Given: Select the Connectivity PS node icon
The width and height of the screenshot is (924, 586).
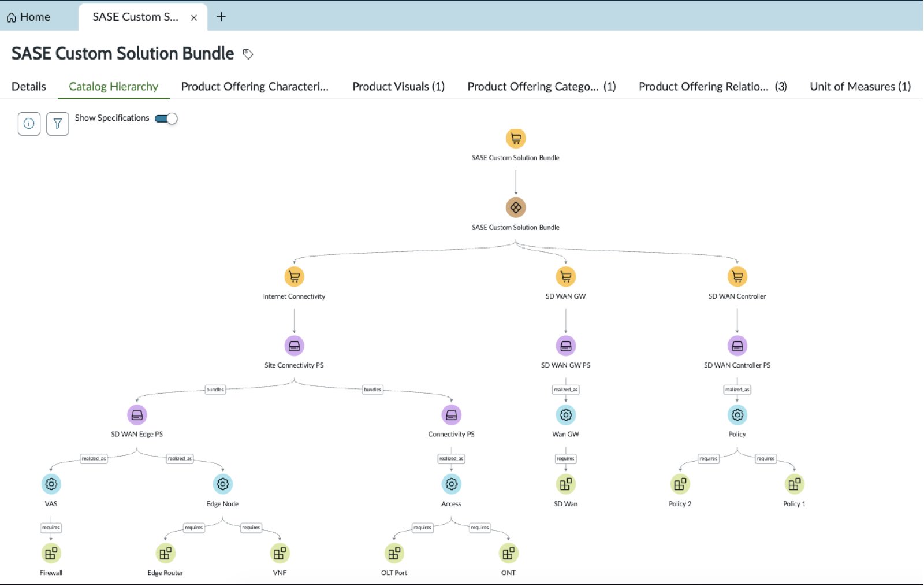Looking at the screenshot, I should pos(452,415).
